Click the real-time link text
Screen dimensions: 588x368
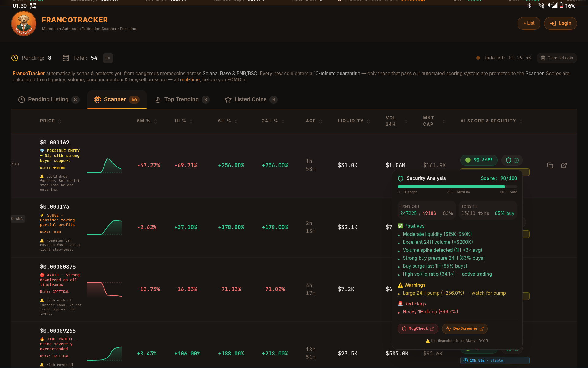tap(190, 80)
